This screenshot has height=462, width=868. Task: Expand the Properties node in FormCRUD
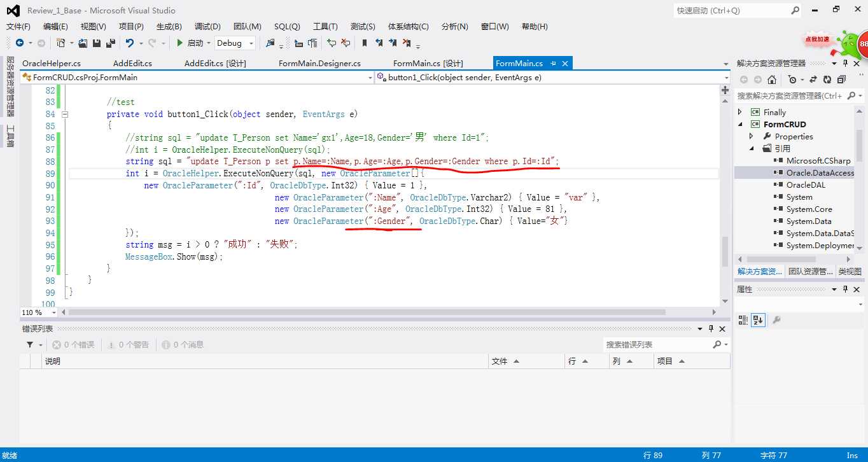pos(752,136)
